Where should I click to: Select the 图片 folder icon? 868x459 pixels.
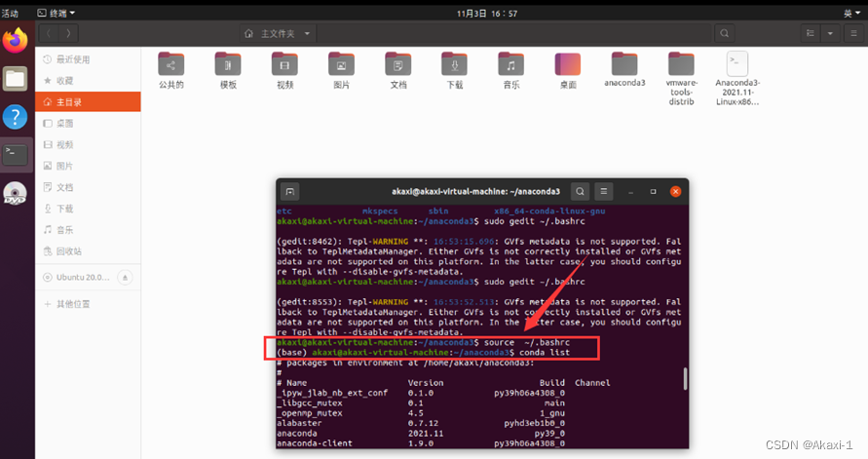[x=341, y=70]
